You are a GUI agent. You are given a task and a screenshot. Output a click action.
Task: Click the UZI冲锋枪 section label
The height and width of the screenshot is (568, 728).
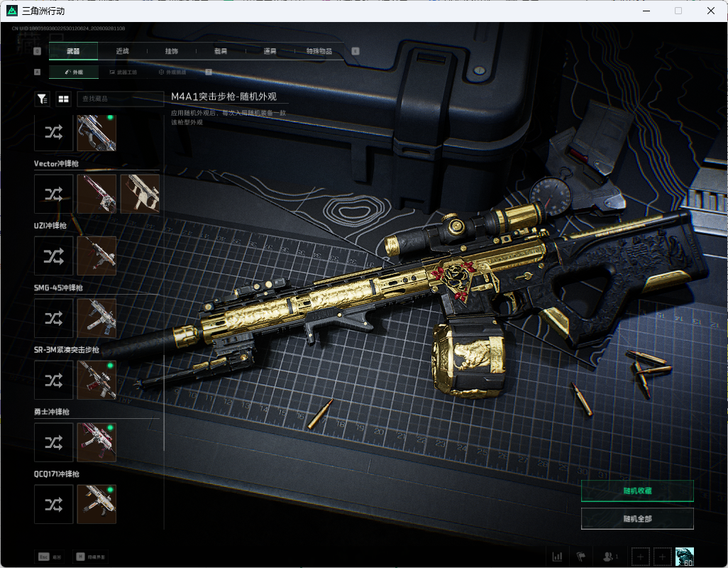pyautogui.click(x=50, y=226)
